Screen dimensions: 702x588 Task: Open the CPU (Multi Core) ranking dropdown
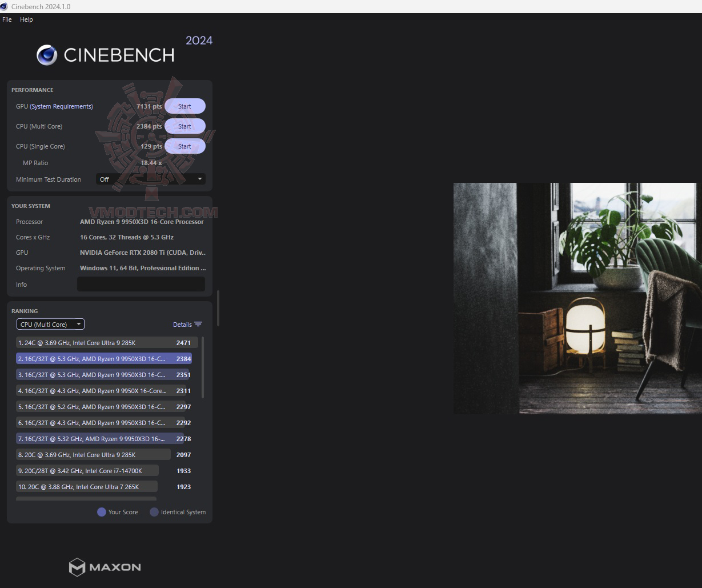tap(50, 324)
